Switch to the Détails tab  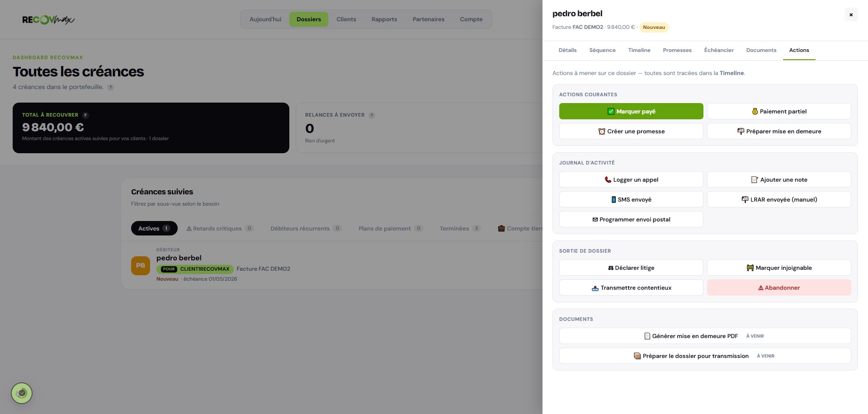[x=567, y=50]
